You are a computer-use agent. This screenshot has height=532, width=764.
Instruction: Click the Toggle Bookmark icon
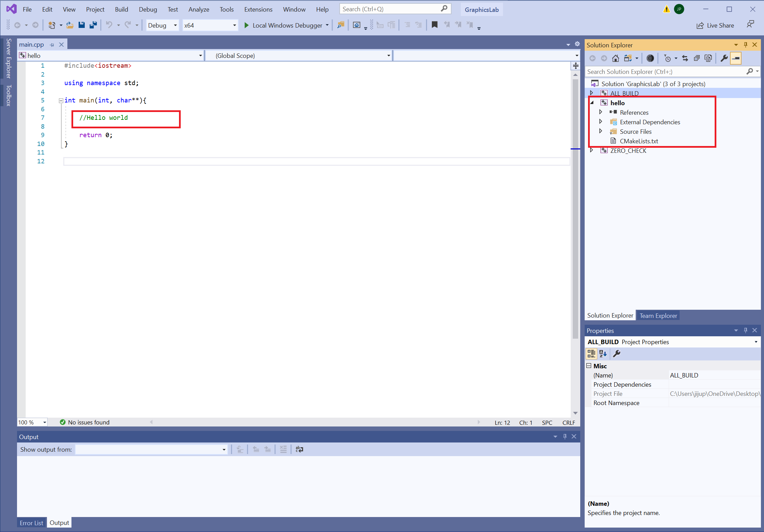coord(435,25)
